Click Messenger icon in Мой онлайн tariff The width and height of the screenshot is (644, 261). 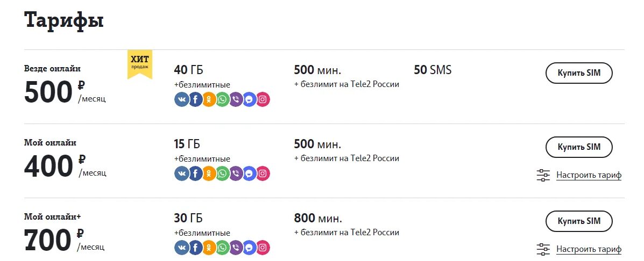(249, 173)
